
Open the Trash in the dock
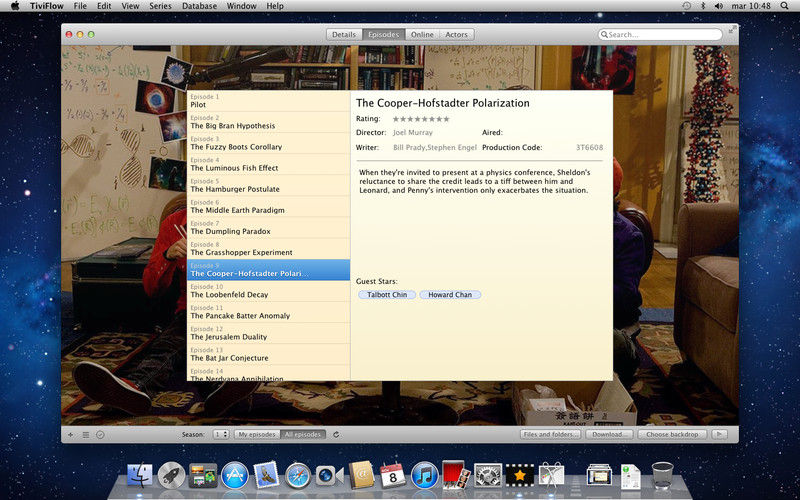(x=662, y=475)
